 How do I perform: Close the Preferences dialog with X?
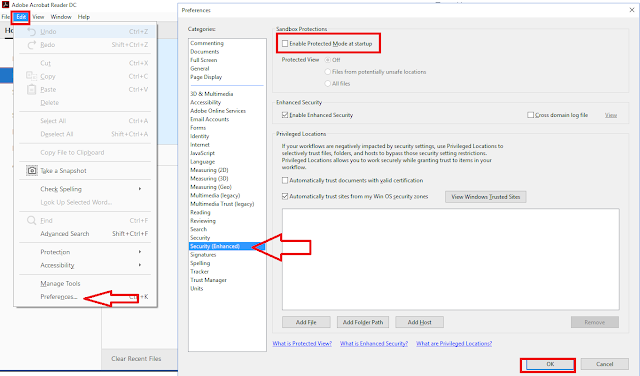[x=632, y=10]
